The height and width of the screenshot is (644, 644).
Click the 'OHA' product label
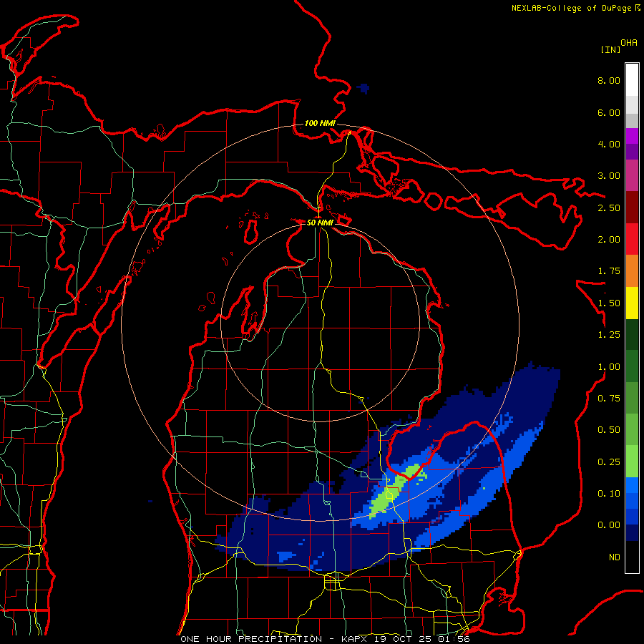629,43
